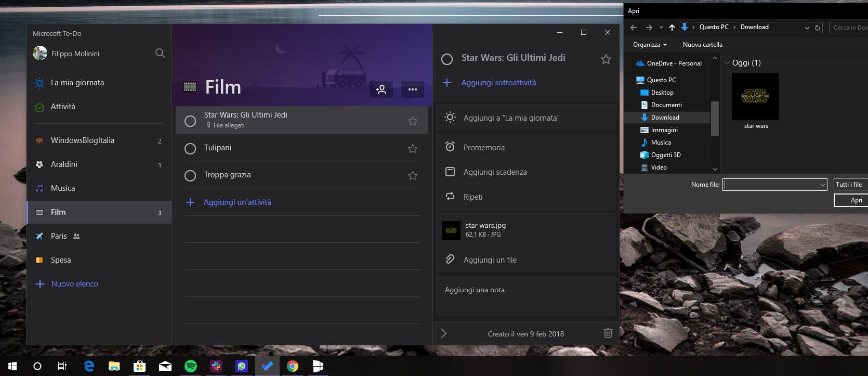
Task: Select the Spesa list
Action: point(99,260)
